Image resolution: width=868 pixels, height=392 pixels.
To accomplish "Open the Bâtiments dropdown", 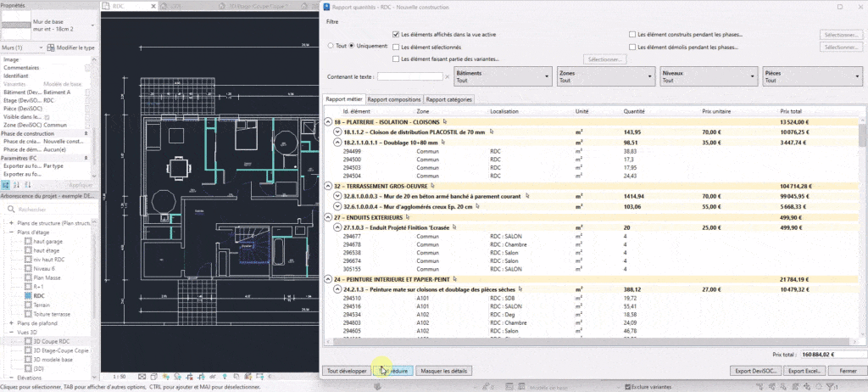I will coord(503,76).
